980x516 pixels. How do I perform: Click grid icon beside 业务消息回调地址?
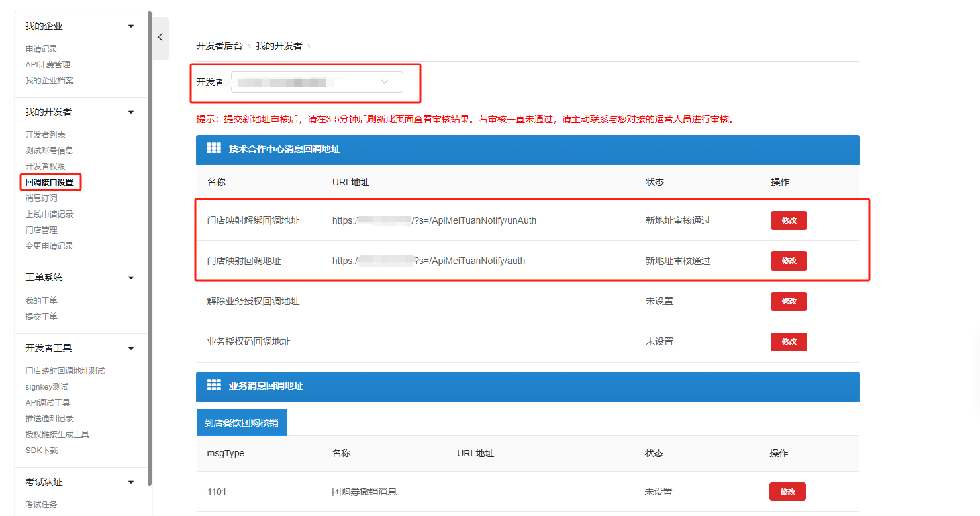tap(214, 386)
